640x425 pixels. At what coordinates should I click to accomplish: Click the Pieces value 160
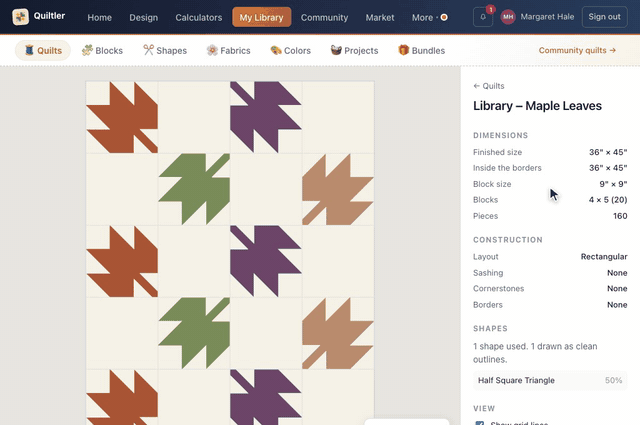coord(620,216)
